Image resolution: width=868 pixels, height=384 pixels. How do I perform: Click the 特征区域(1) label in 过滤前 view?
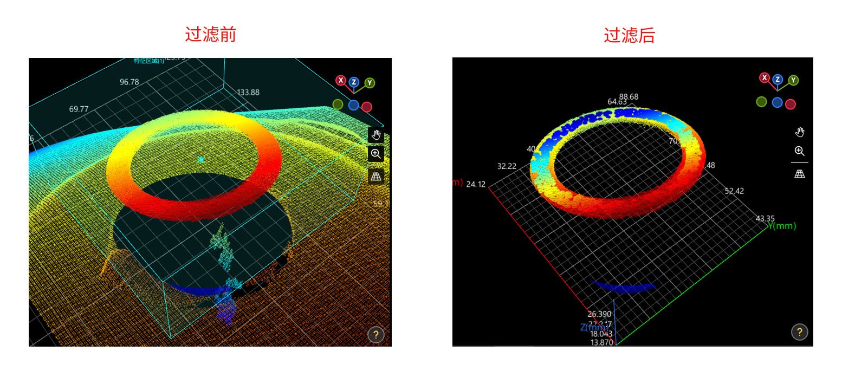(x=149, y=61)
